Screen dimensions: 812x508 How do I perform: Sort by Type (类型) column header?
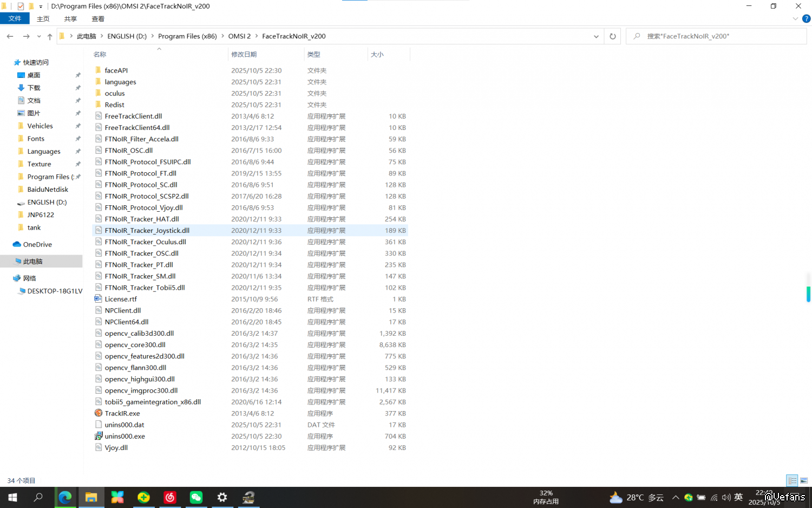click(336, 54)
